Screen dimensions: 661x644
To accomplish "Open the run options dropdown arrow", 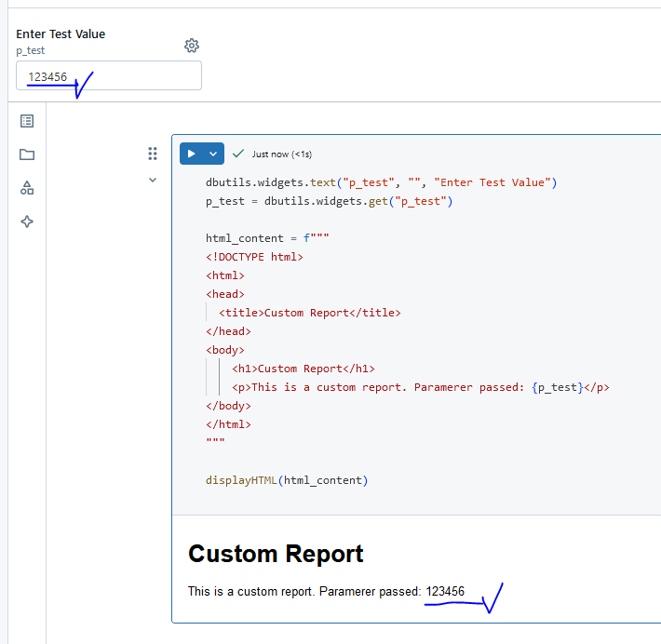I will (213, 154).
